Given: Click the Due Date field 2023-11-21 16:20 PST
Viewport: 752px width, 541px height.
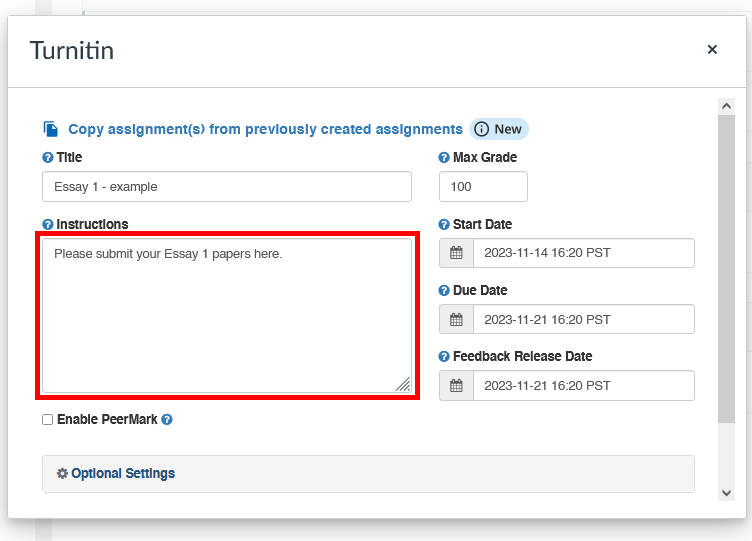Looking at the screenshot, I should pos(584,319).
